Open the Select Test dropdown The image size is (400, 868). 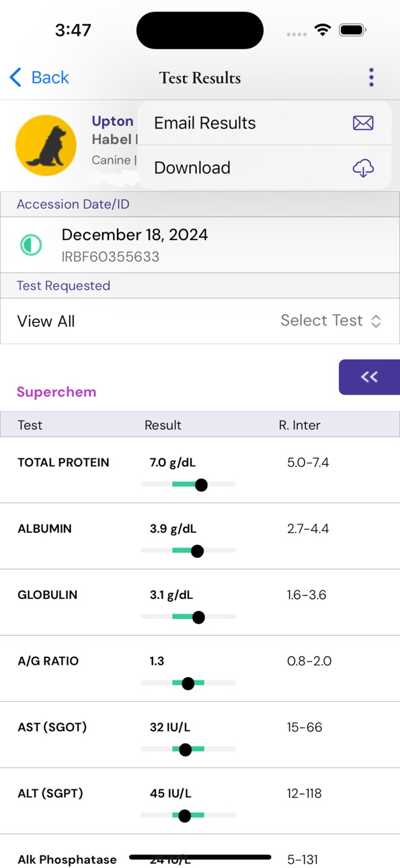(331, 321)
